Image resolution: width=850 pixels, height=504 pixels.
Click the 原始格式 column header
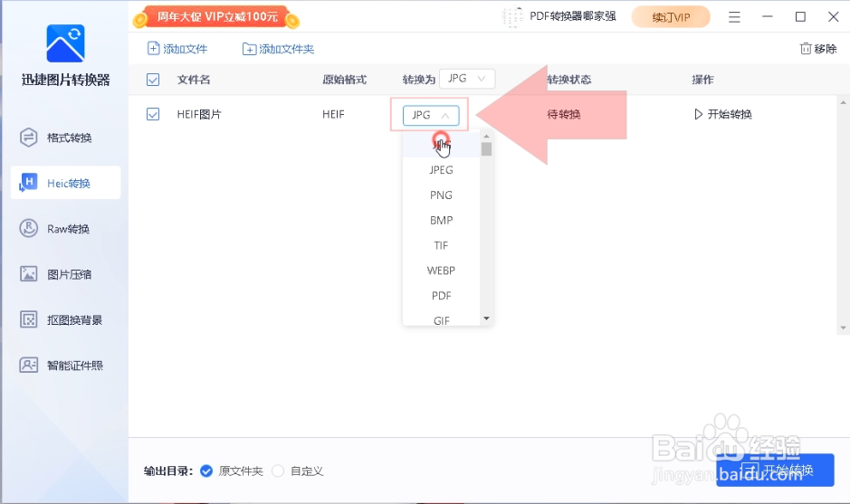tap(344, 80)
